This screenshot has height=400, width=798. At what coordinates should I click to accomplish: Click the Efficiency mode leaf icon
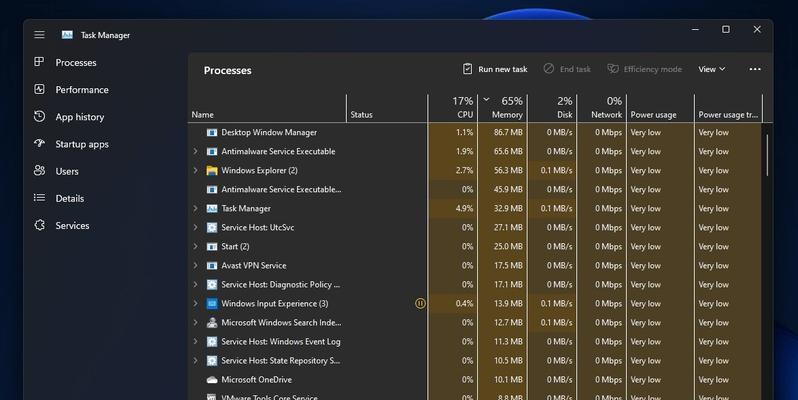coord(613,69)
